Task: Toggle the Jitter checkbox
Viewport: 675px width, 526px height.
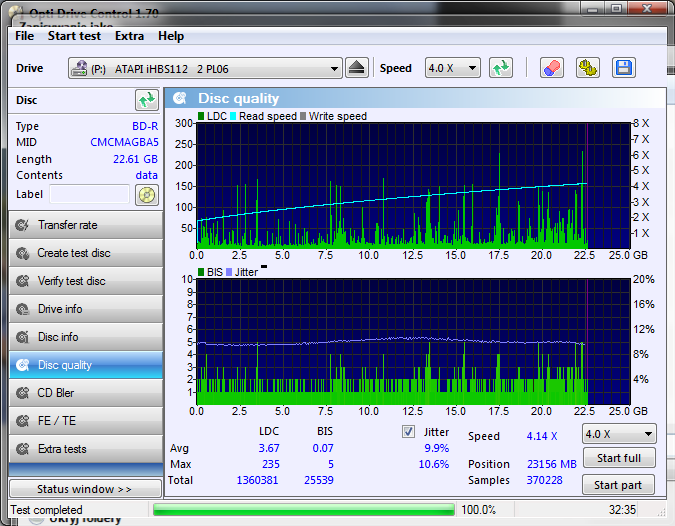Action: (x=408, y=431)
